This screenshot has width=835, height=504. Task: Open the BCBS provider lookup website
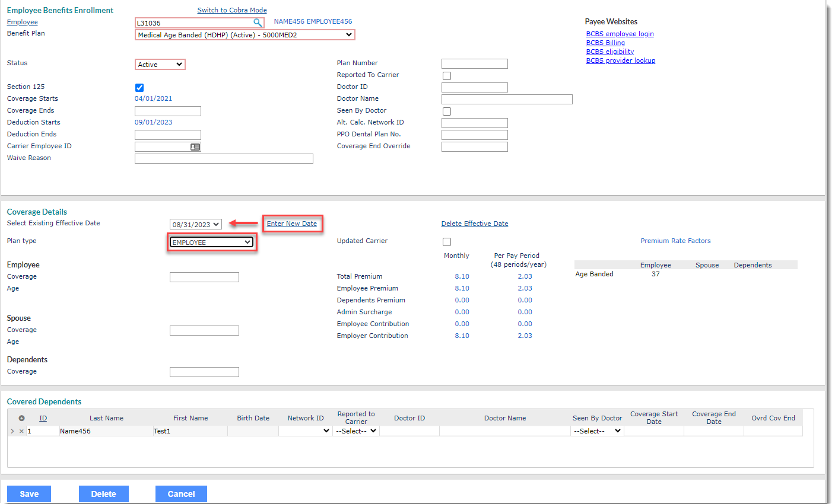point(620,60)
